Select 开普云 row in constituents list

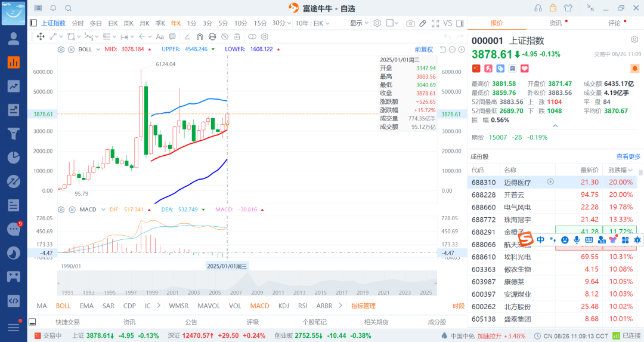coord(552,195)
